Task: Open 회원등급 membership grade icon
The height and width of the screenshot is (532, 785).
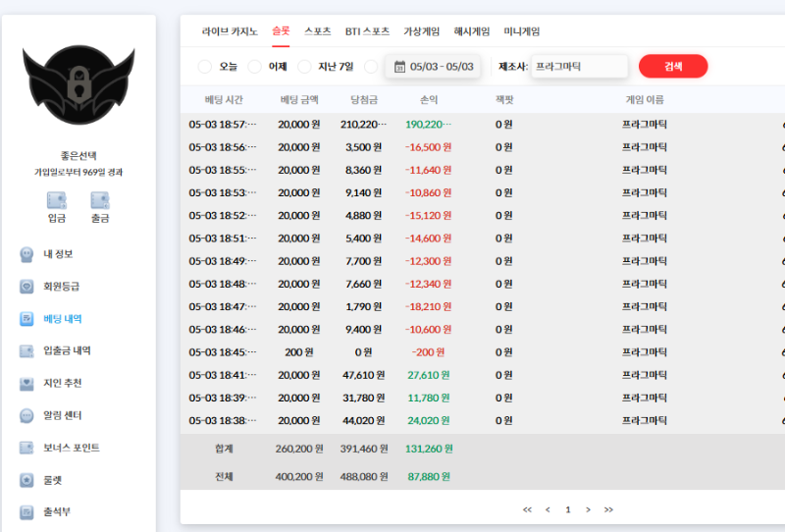Action: 26,287
